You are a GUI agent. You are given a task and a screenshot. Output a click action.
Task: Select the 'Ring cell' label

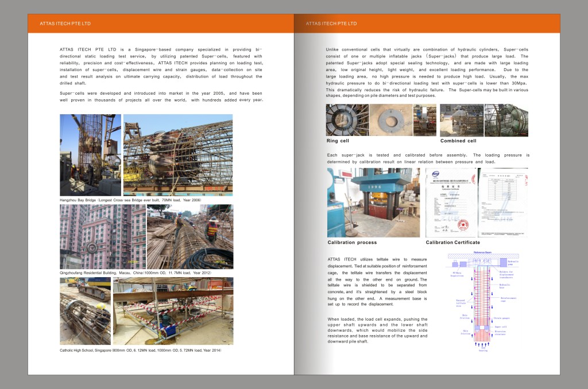click(338, 141)
